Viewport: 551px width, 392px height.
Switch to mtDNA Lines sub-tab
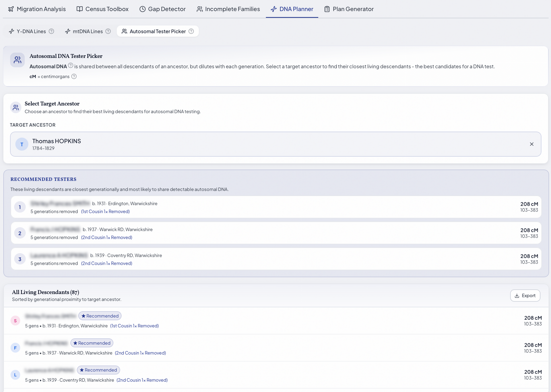[88, 31]
